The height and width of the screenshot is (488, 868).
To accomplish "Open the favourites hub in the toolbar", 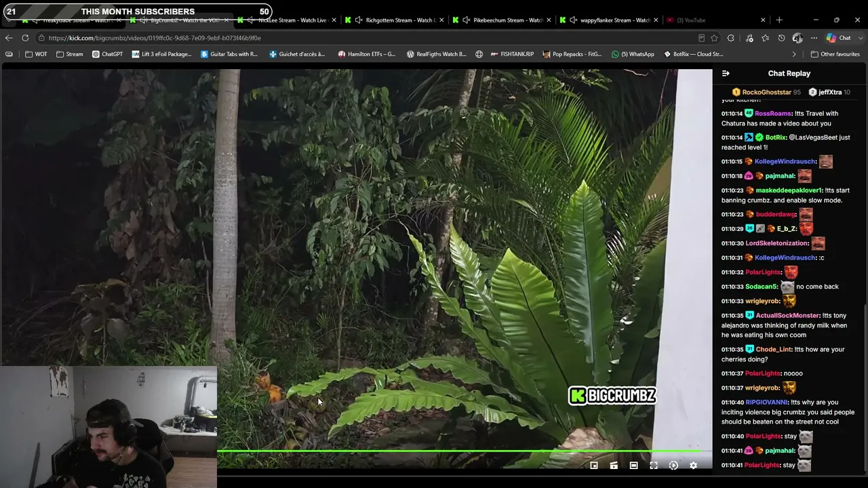I will click(765, 38).
